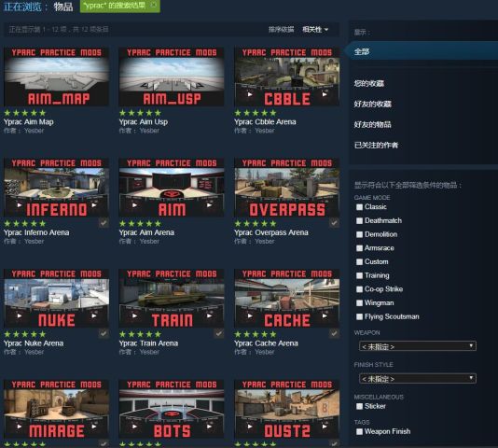Click left play arrow on CACHE thumbnail

click(250, 315)
